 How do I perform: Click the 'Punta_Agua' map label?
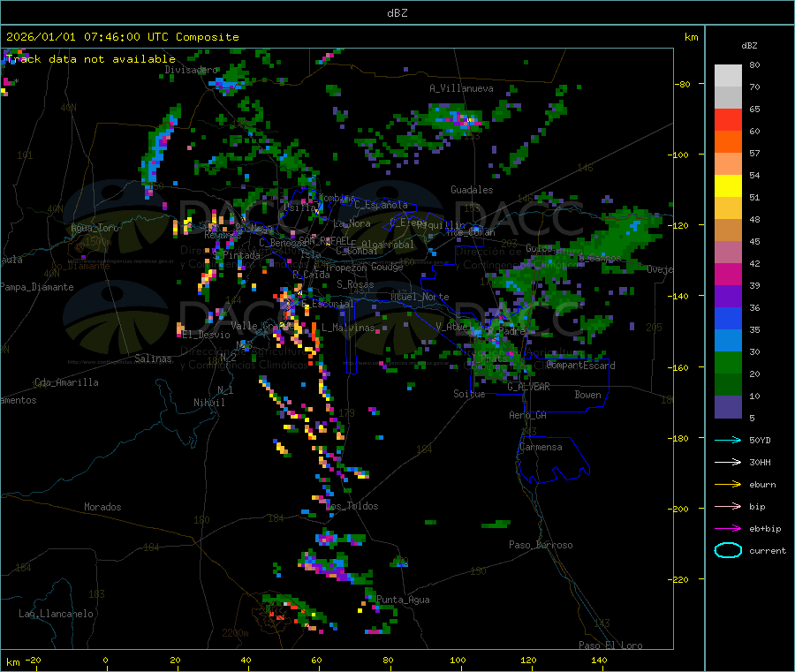click(403, 600)
